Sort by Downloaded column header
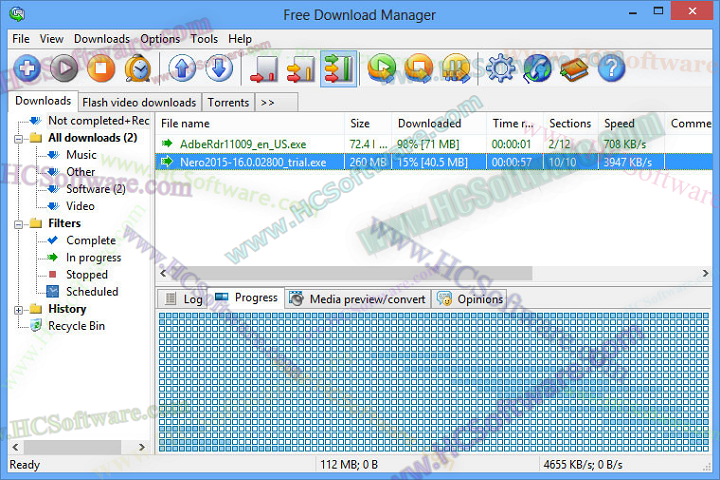The width and height of the screenshot is (720, 480). pyautogui.click(x=439, y=124)
